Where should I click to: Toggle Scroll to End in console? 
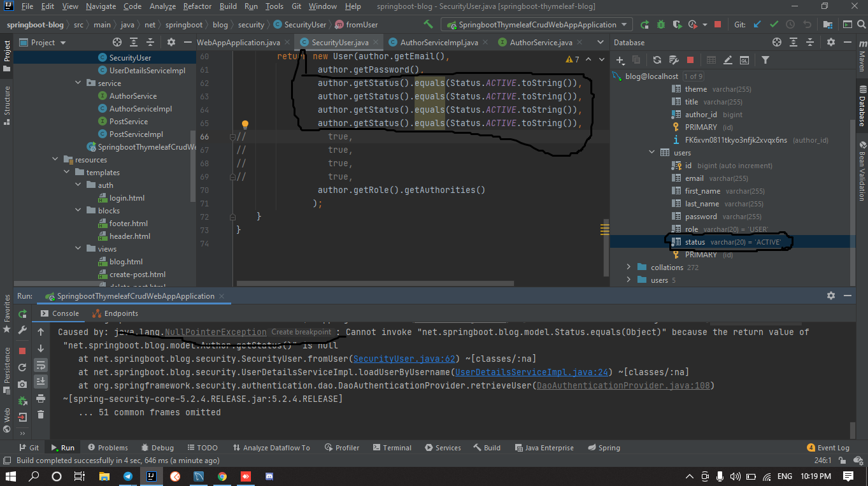pos(41,382)
